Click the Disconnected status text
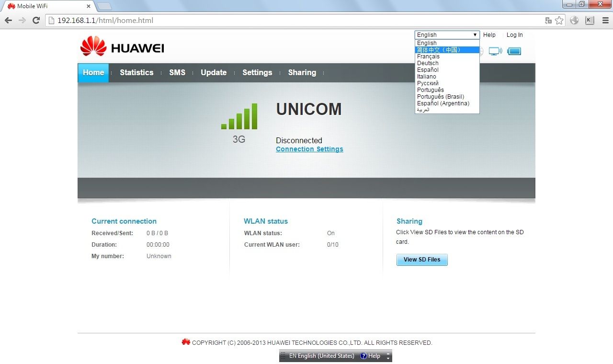This screenshot has width=613, height=364. (299, 140)
